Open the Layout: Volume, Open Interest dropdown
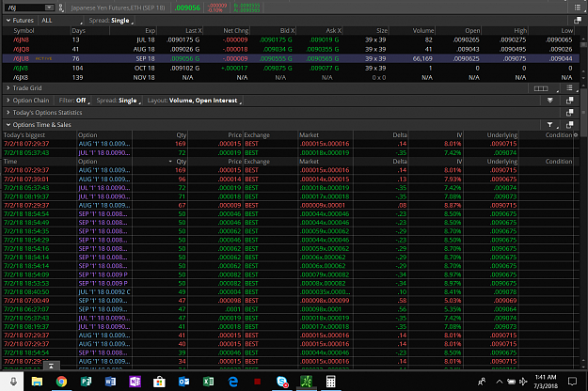 pos(194,101)
